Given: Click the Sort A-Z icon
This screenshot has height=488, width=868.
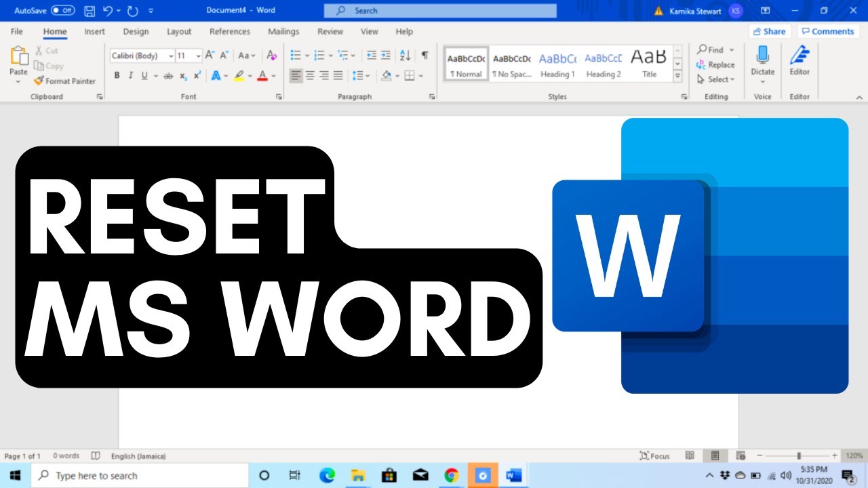Looking at the screenshot, I should click(406, 56).
